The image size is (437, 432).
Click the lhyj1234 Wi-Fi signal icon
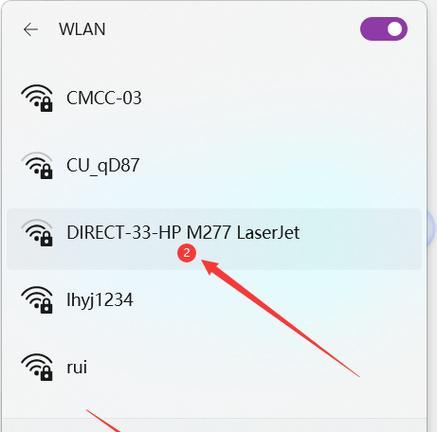[x=37, y=300]
